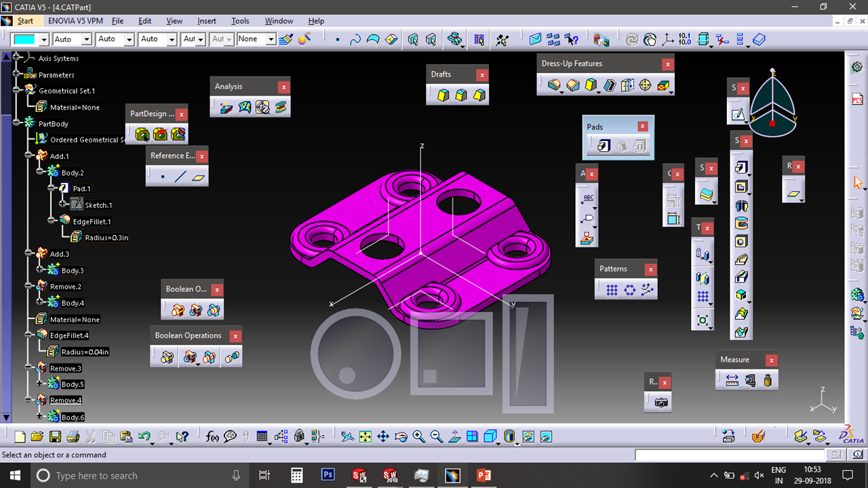Click the Plane icon in Reference Elements
Screen dimensions: 868x488
point(197,178)
